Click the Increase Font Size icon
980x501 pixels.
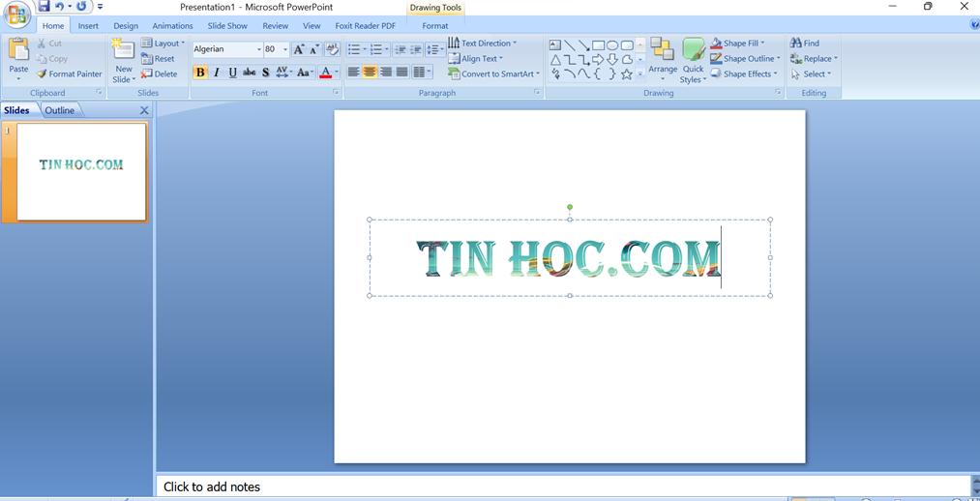(x=299, y=49)
